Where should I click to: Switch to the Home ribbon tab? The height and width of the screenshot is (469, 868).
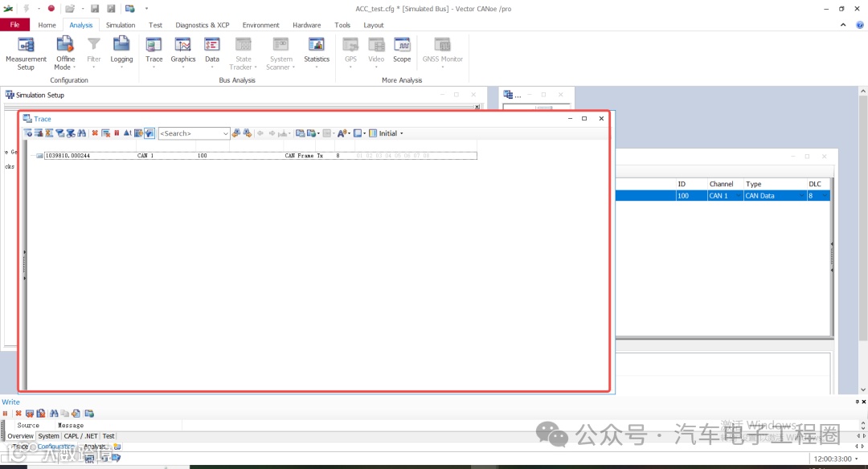[x=47, y=25]
